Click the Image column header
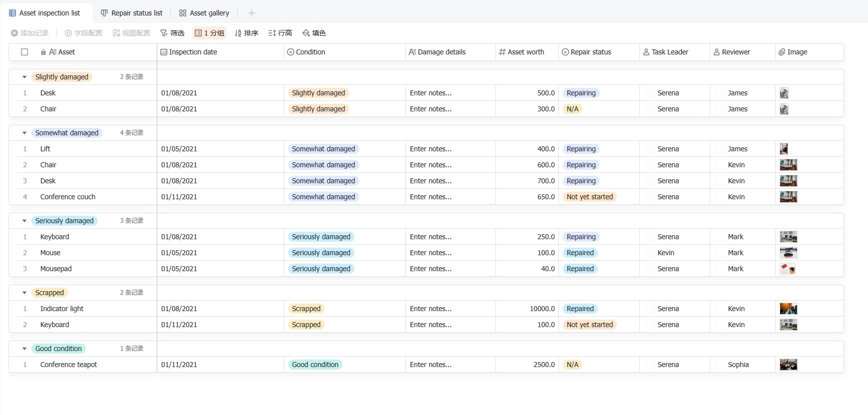868x415 pixels. point(809,52)
